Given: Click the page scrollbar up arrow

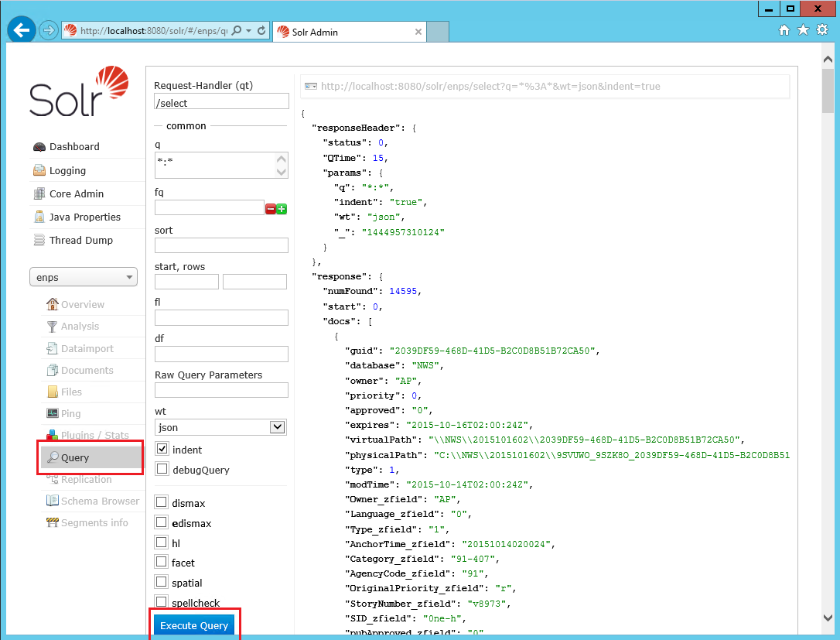Looking at the screenshot, I should pyautogui.click(x=828, y=59).
